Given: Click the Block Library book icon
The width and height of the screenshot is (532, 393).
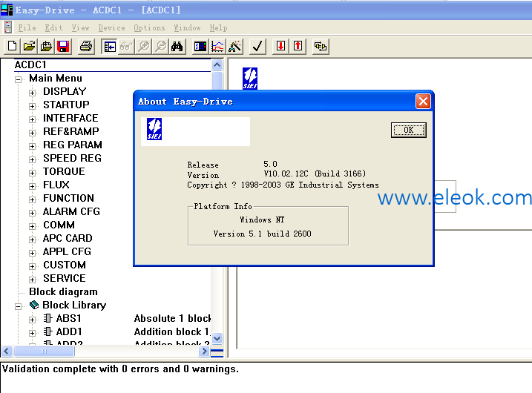Looking at the screenshot, I should pyautogui.click(x=34, y=305).
